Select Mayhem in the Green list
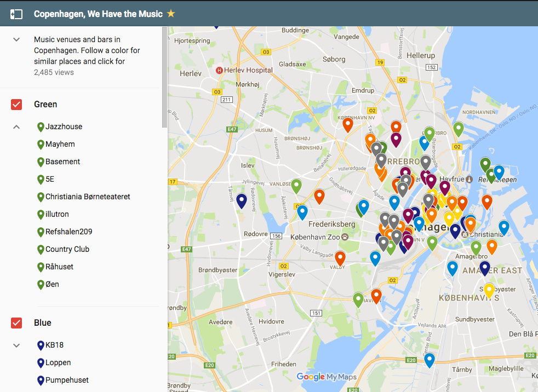538x392 pixels. tap(60, 144)
